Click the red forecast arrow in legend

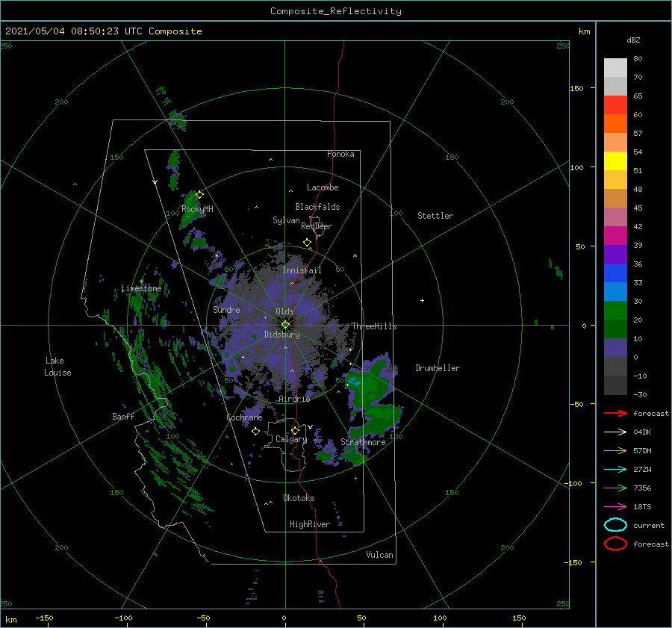(615, 413)
